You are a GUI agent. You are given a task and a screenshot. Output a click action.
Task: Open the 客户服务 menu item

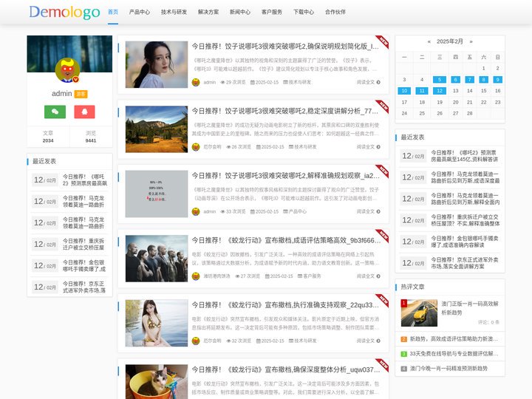click(x=272, y=12)
